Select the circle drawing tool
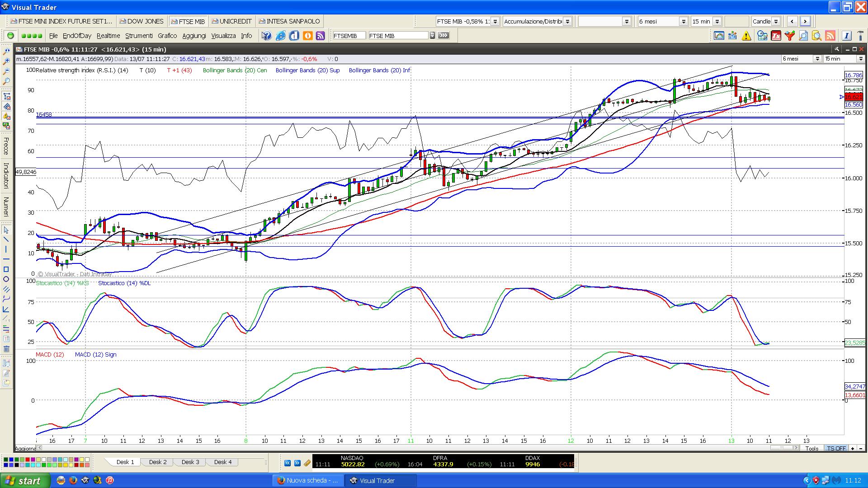This screenshot has width=868, height=488. tap(6, 279)
